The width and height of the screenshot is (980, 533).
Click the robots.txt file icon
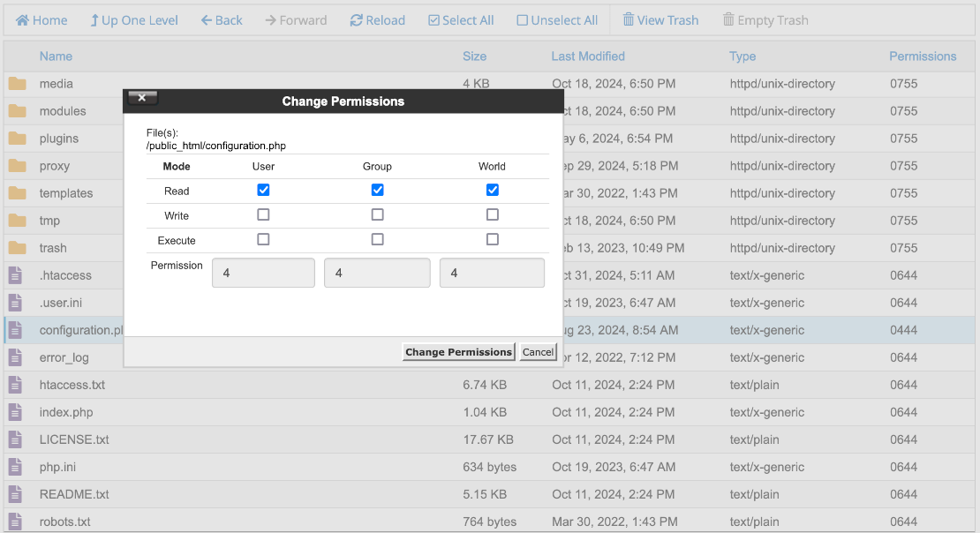pos(14,522)
